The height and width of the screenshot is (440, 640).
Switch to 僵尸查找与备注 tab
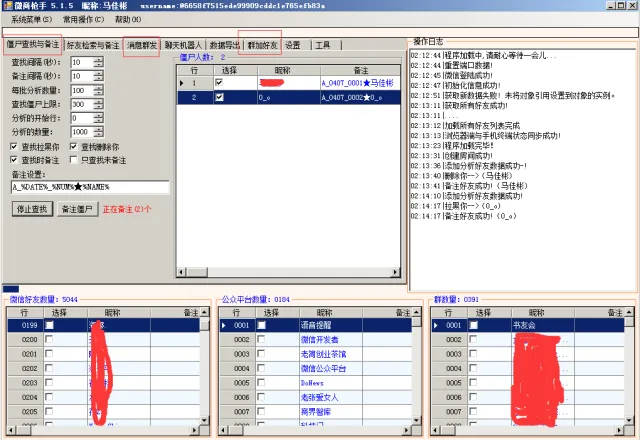(33, 44)
